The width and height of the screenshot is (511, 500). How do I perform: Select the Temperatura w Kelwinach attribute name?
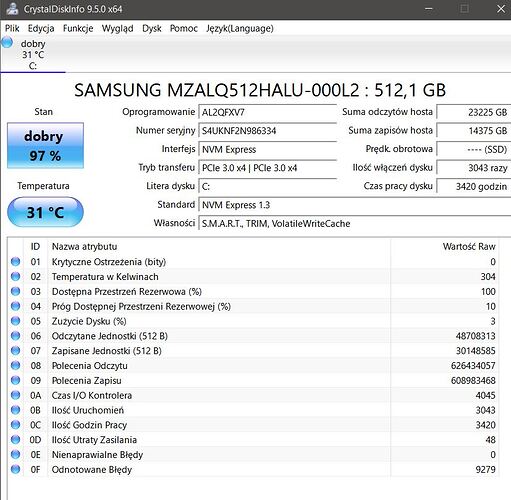[105, 277]
